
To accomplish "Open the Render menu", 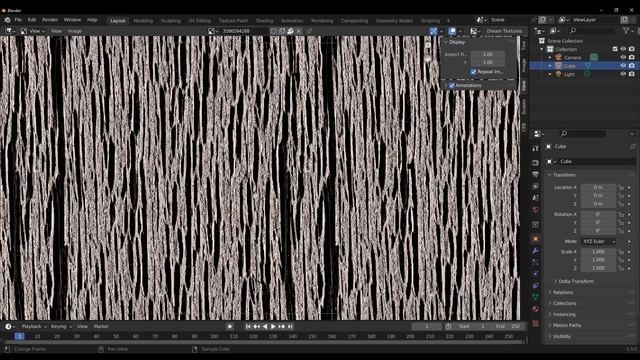I will 50,20.
